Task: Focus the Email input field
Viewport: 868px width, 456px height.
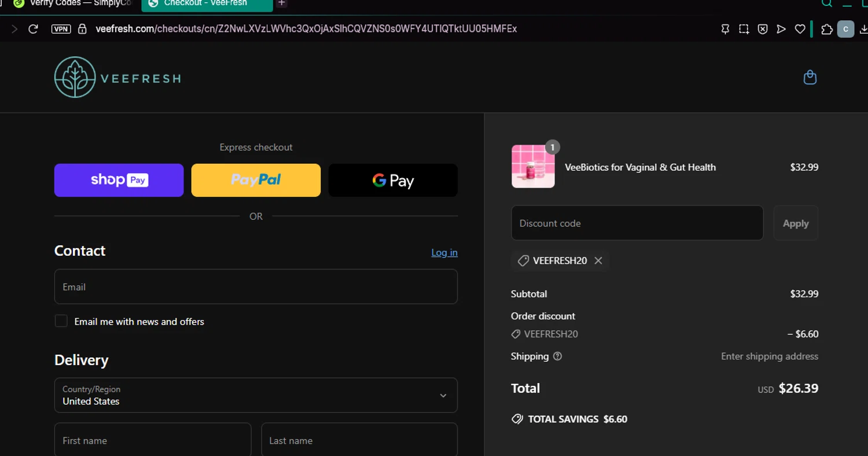Action: (256, 286)
